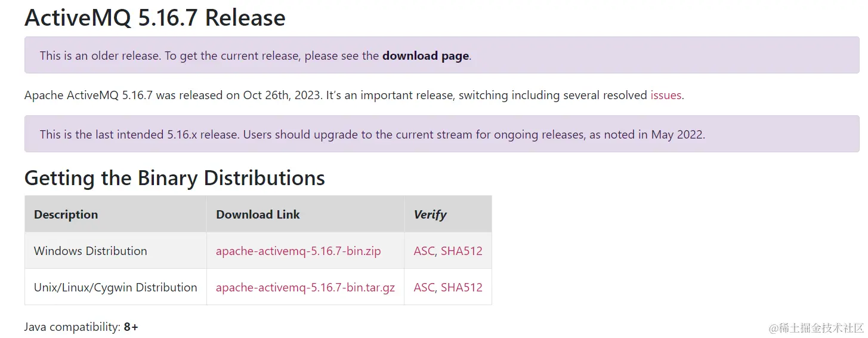This screenshot has height=338, width=868.
Task: Open ASC signature for Windows Distribution
Action: (x=424, y=251)
